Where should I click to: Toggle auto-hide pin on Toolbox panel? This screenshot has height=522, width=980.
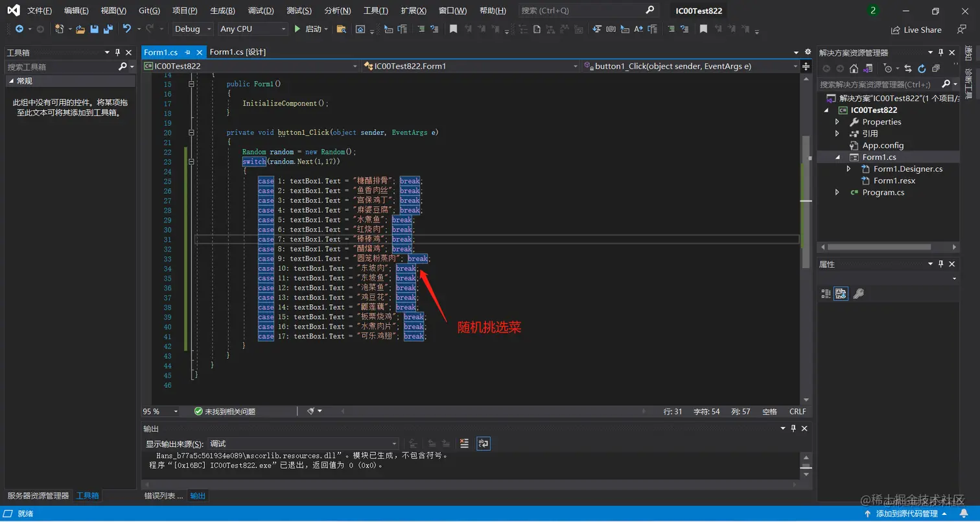pos(118,53)
